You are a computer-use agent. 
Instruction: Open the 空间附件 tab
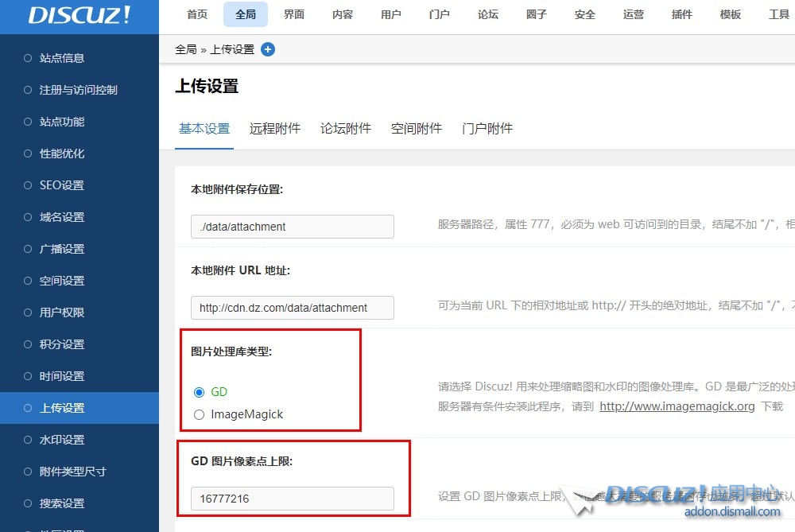(x=417, y=129)
